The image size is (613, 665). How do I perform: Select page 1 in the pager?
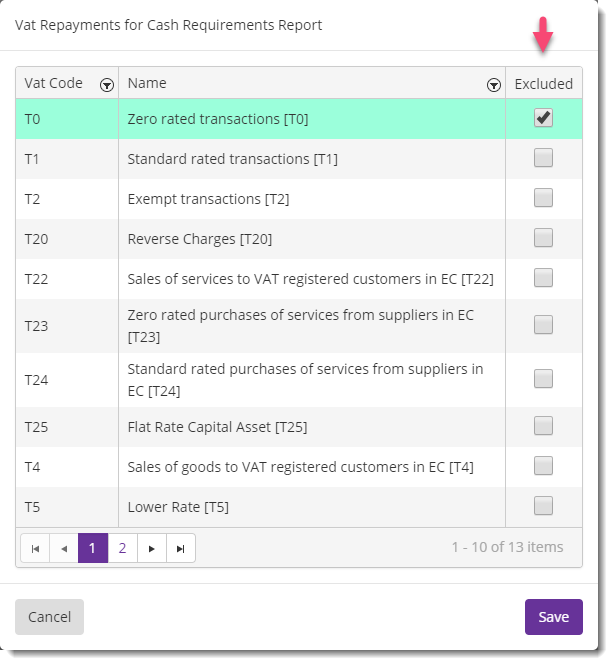coord(93,548)
